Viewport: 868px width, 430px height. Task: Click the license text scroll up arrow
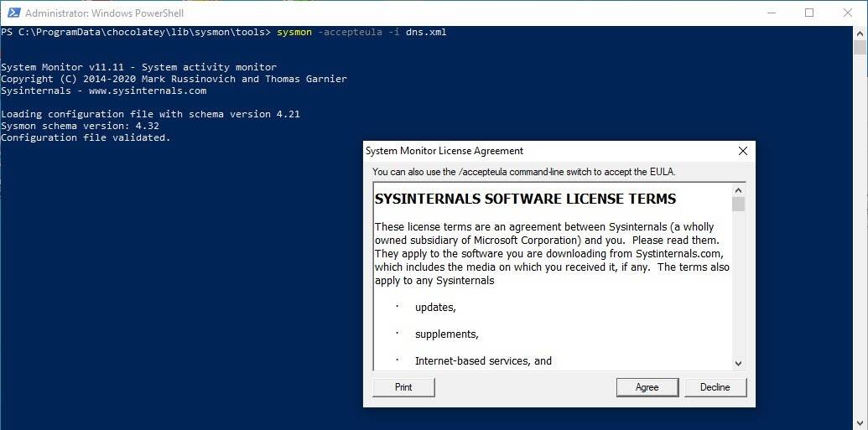(x=738, y=189)
